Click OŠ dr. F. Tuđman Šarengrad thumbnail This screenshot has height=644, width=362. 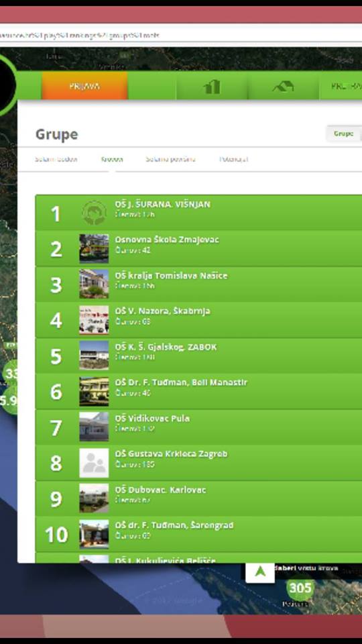(94, 535)
